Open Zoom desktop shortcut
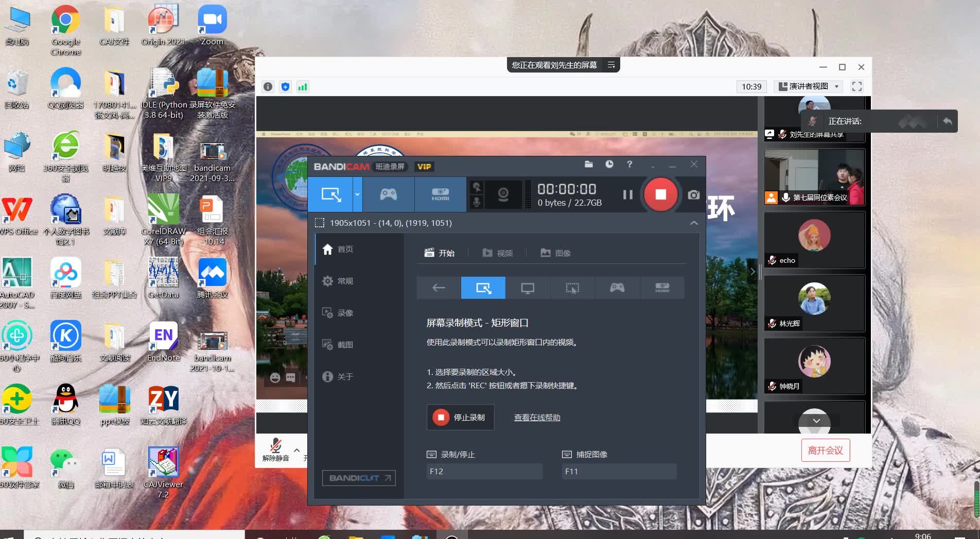This screenshot has height=539, width=980. point(212,25)
